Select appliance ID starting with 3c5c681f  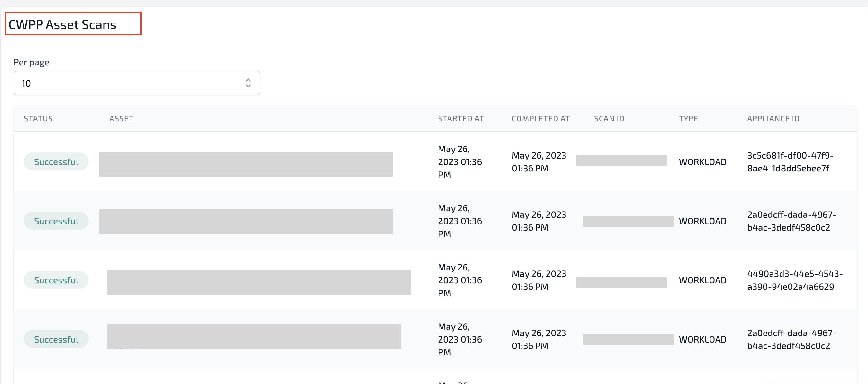tap(790, 162)
